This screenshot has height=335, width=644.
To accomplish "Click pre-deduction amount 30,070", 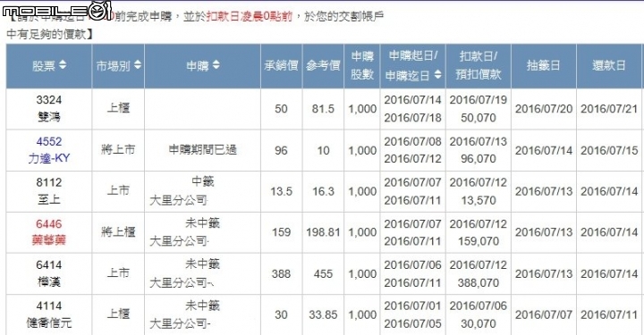I will tap(479, 324).
